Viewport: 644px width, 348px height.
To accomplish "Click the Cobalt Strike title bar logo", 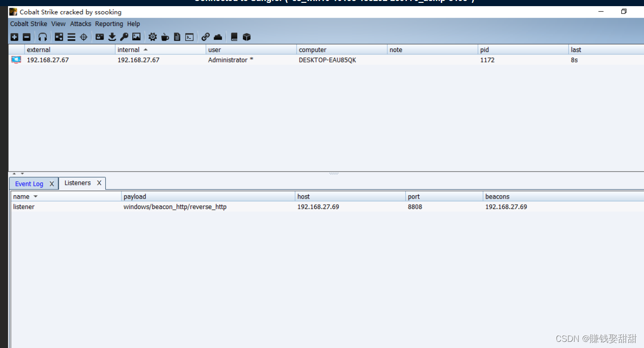I will pos(13,12).
